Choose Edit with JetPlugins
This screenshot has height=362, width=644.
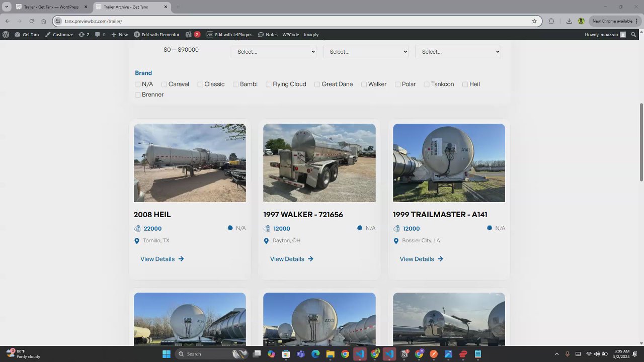pyautogui.click(x=229, y=35)
